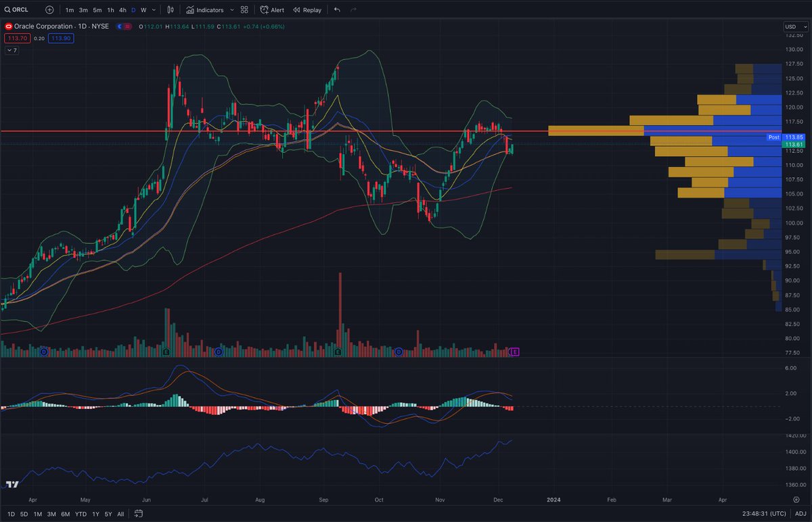Click the 130.00 price scale label
Screen dimensions: 812x522
794,49
